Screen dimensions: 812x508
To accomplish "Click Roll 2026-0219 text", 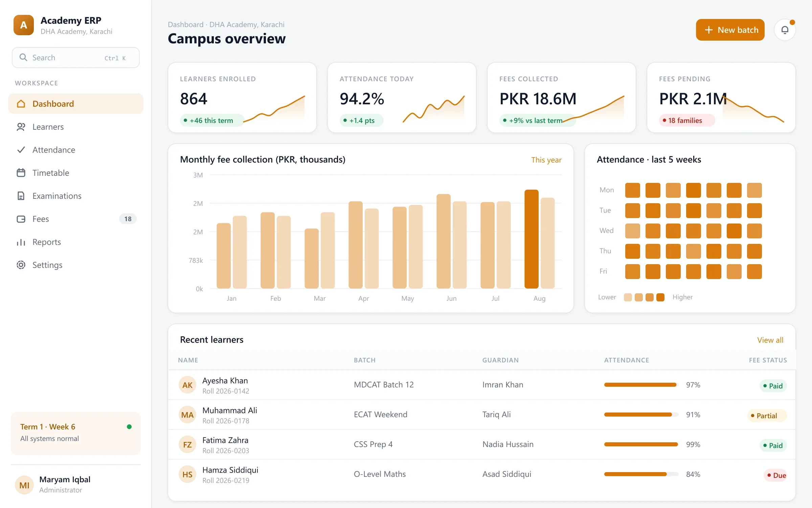I will tap(226, 481).
